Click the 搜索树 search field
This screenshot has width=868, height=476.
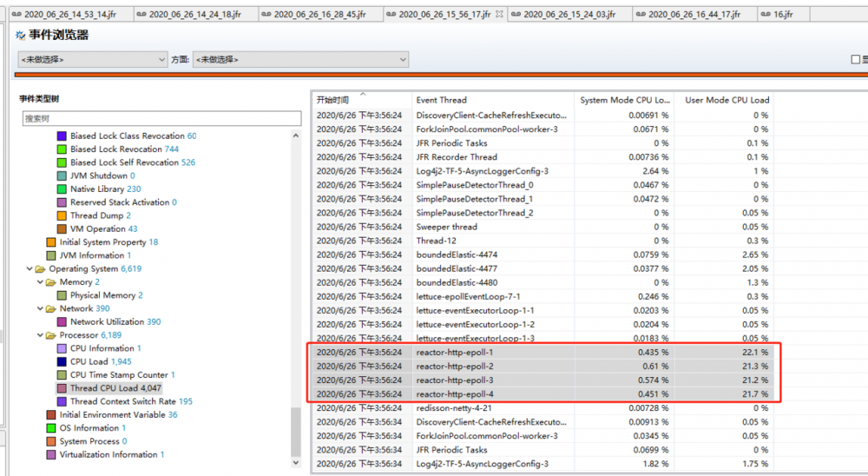[161, 118]
